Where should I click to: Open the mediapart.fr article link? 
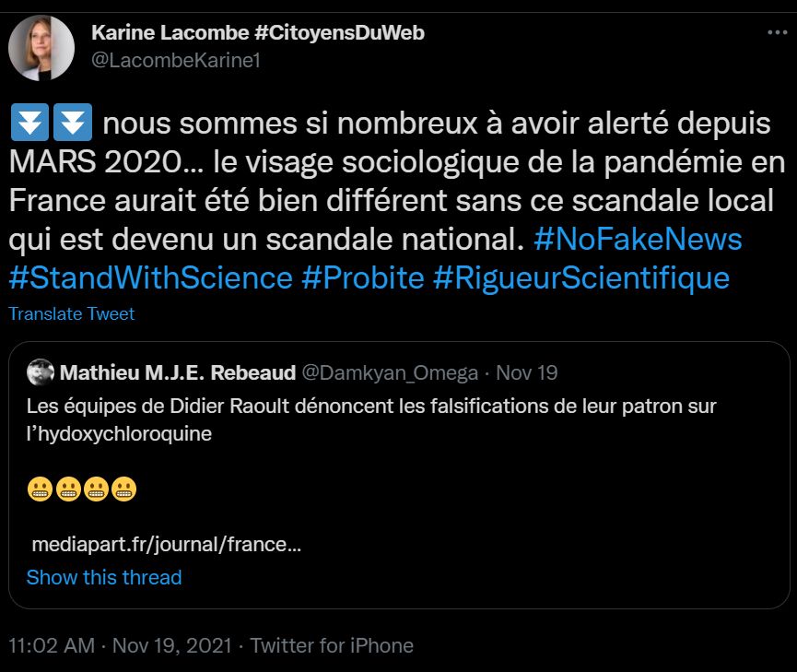point(166,544)
